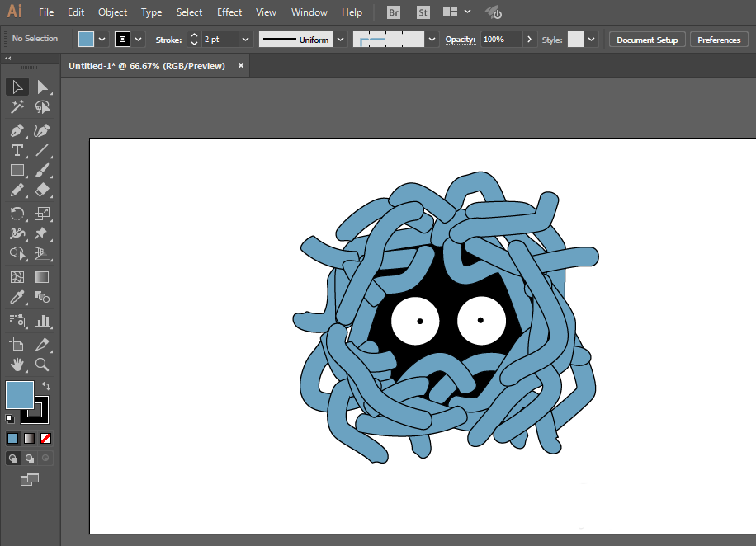This screenshot has height=546, width=756.
Task: Activate the Eraser tool
Action: tap(42, 190)
